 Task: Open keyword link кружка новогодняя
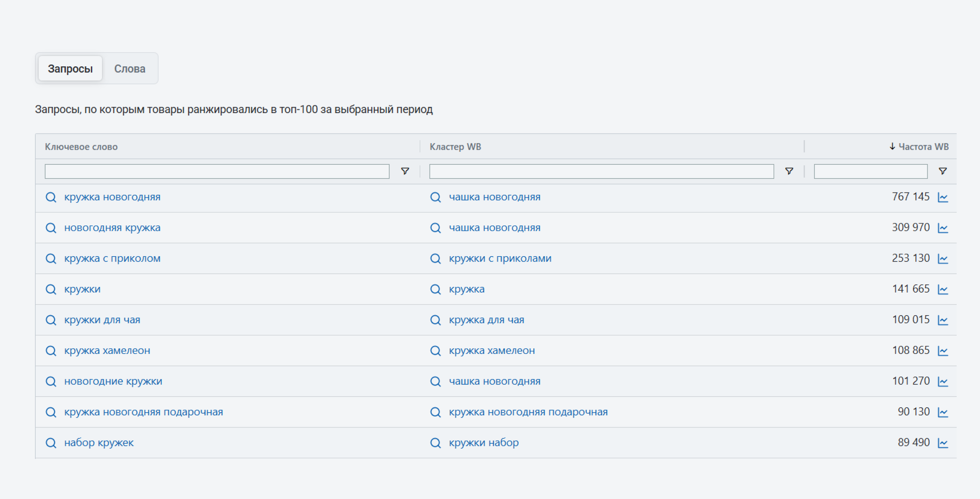point(112,197)
